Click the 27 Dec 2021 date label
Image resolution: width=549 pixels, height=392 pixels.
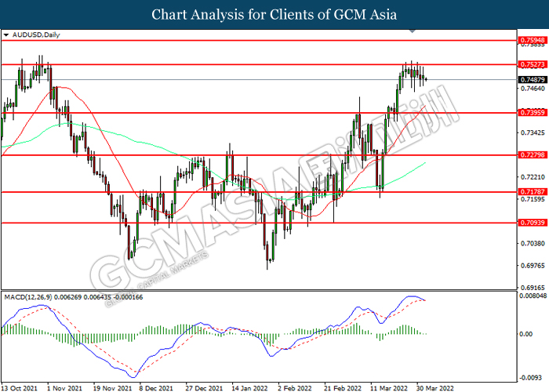click(204, 388)
